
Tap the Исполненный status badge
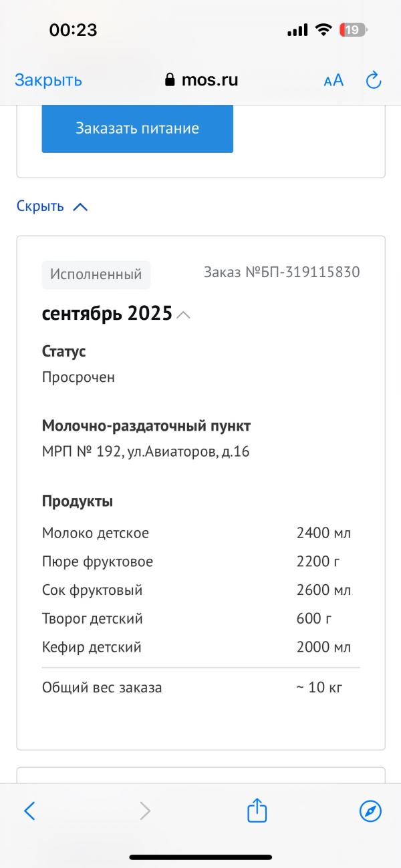click(x=96, y=274)
